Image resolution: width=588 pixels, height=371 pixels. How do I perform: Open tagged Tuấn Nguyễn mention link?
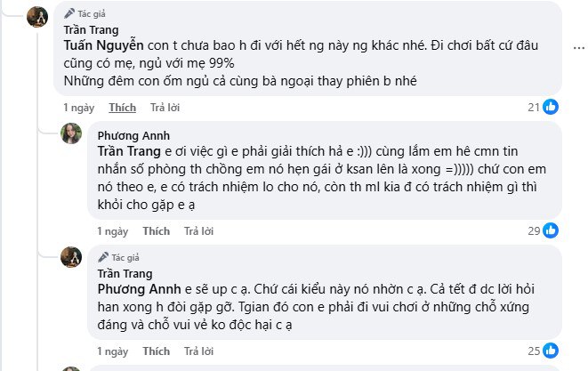pyautogui.click(x=101, y=45)
